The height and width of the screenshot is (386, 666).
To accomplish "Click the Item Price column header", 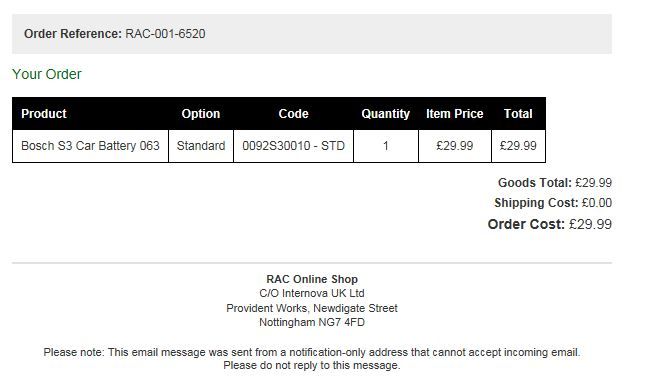I will [x=454, y=114].
